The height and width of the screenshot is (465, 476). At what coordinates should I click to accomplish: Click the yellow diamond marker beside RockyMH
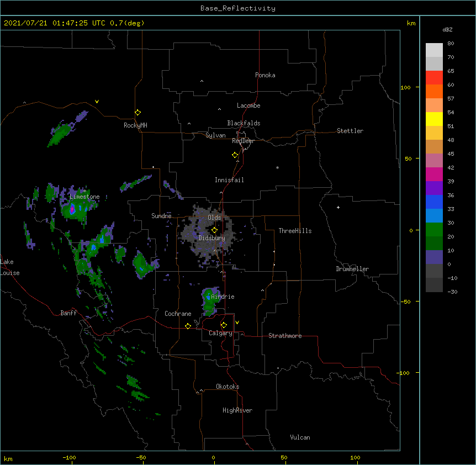[137, 113]
